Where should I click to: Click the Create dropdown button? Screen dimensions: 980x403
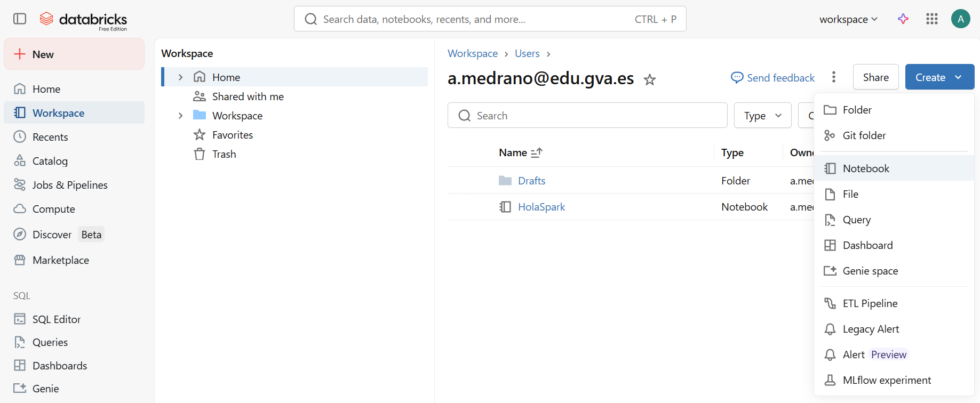(x=939, y=77)
